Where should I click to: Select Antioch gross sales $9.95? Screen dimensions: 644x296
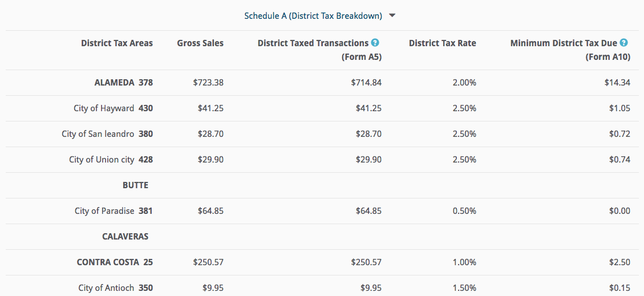(213, 288)
